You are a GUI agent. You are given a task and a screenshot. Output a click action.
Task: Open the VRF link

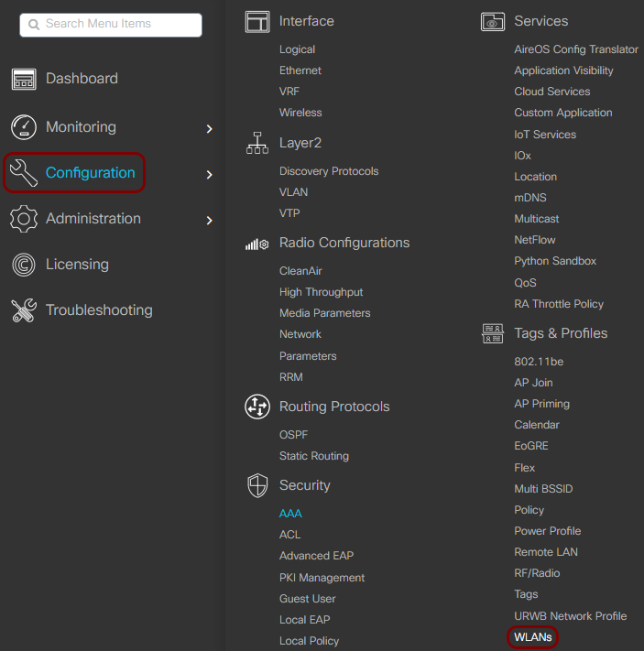pyautogui.click(x=289, y=92)
